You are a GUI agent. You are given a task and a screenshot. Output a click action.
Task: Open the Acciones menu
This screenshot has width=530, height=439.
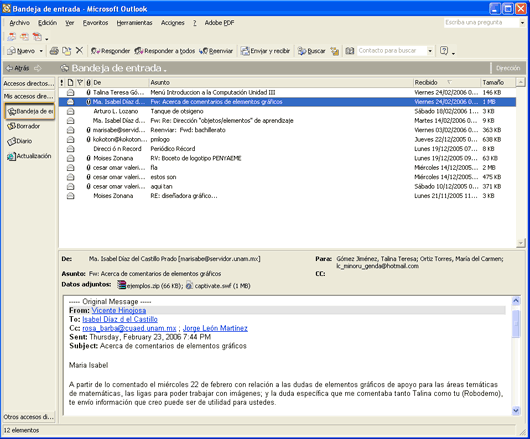click(172, 23)
